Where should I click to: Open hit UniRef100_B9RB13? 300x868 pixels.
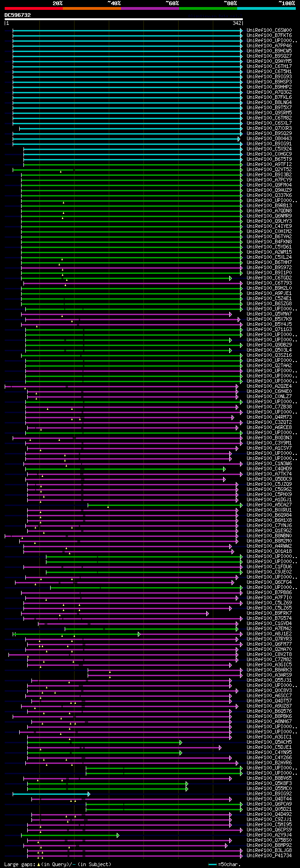click(x=269, y=205)
